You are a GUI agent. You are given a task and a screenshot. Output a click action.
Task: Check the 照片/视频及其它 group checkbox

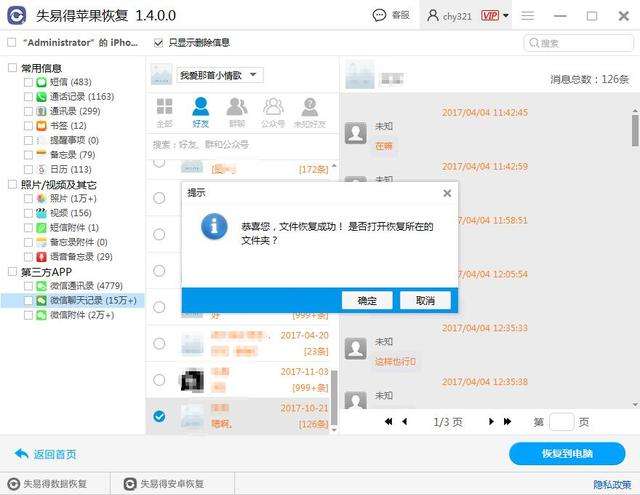click(13, 184)
